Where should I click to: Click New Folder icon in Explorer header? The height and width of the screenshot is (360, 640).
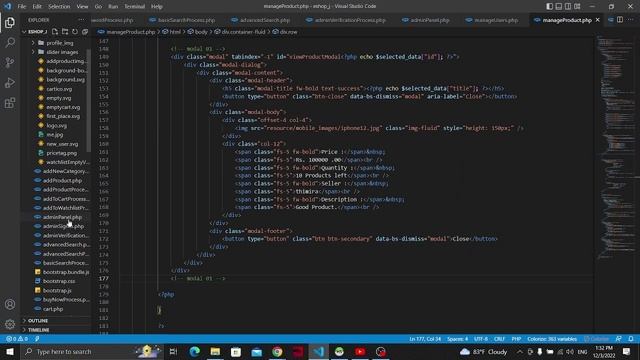tap(65, 31)
